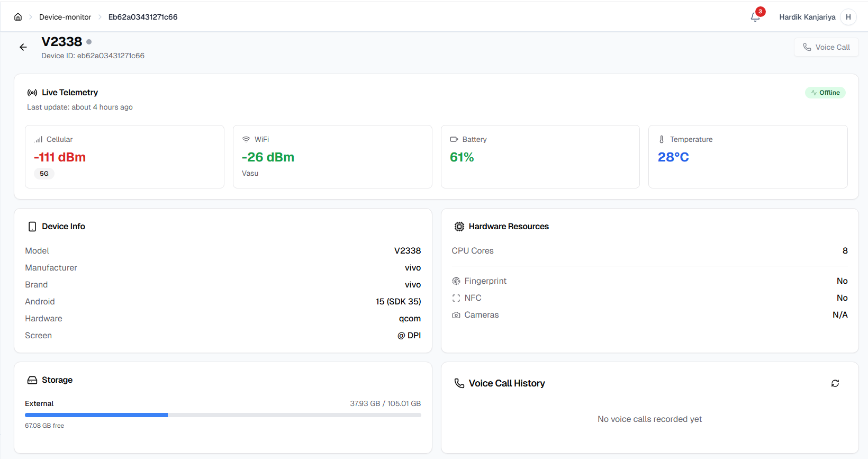
Task: Click the Hardware Resources chip icon
Action: tap(459, 227)
